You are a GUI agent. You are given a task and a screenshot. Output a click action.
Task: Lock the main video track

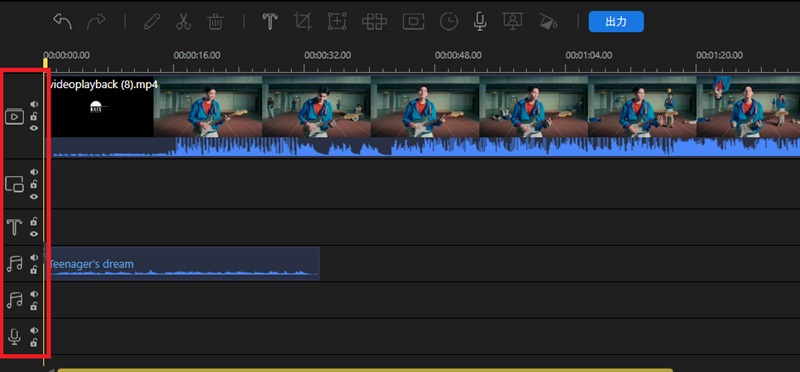pyautogui.click(x=34, y=116)
